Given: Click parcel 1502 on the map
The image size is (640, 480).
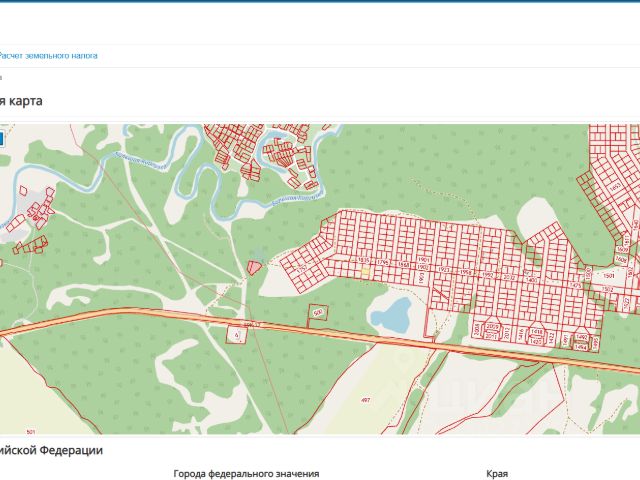Looking at the screenshot, I should [607, 289].
